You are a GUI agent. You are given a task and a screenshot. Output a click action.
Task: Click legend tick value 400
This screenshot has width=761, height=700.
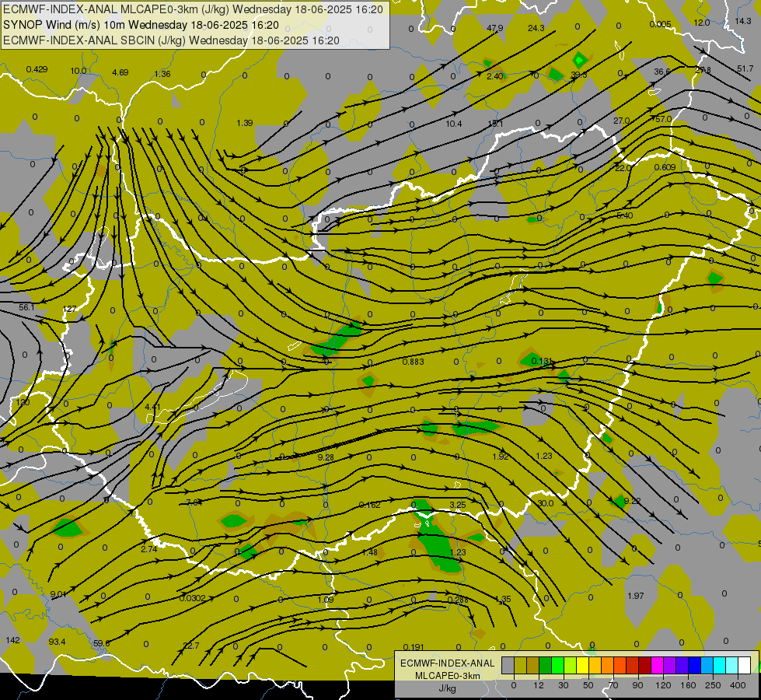(738, 685)
